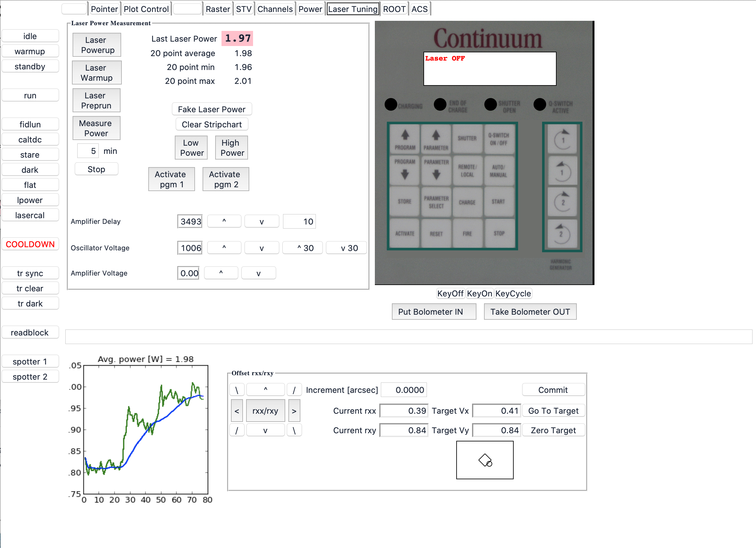Image resolution: width=756 pixels, height=548 pixels.
Task: Click the STORE keypad key
Action: click(405, 202)
